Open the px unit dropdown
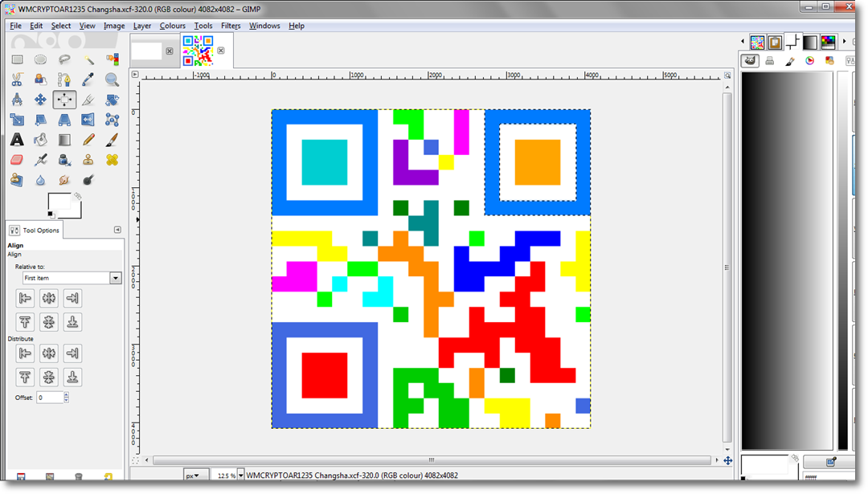 coord(195,476)
